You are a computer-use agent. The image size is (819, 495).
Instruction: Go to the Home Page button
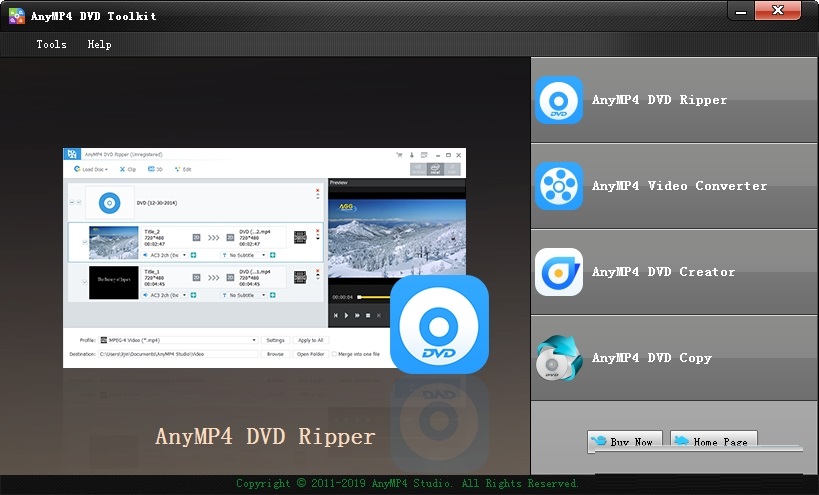click(x=713, y=441)
